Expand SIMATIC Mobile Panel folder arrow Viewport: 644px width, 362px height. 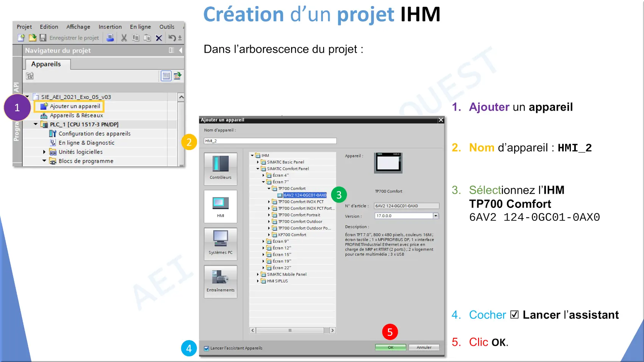258,275
